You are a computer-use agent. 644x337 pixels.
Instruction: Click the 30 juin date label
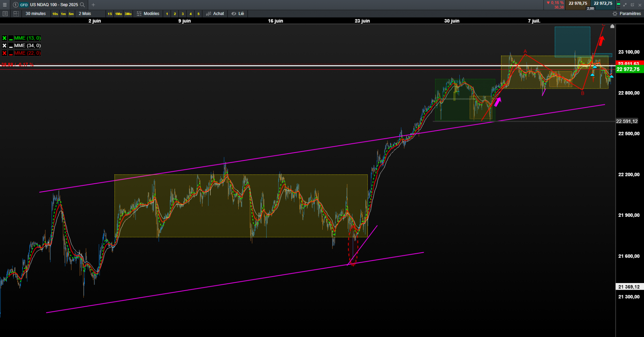tap(452, 21)
